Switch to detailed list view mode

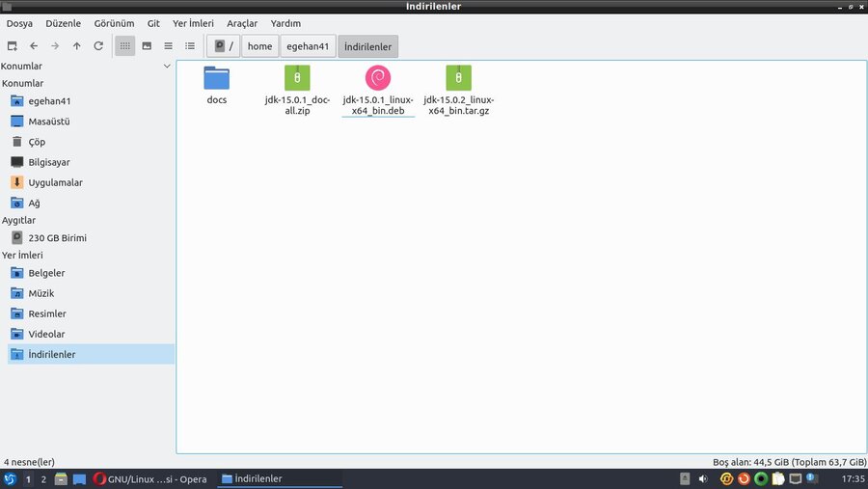tap(190, 46)
